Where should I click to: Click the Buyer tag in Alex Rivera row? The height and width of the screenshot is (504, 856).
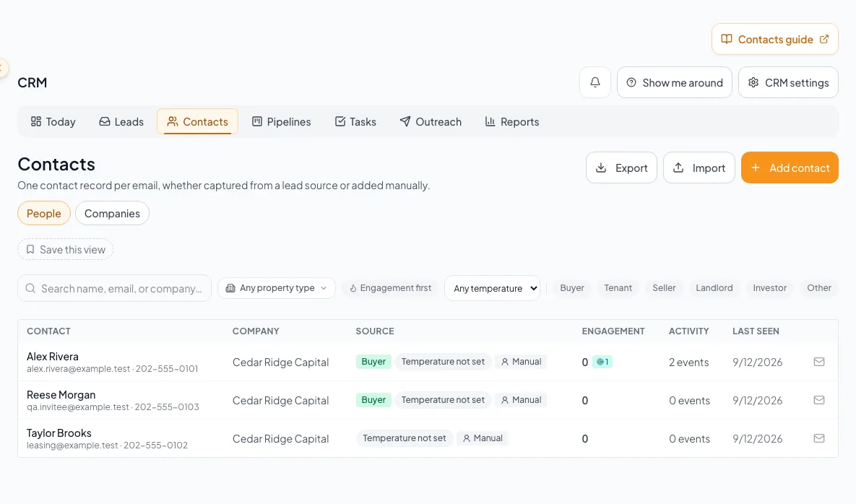coord(373,362)
